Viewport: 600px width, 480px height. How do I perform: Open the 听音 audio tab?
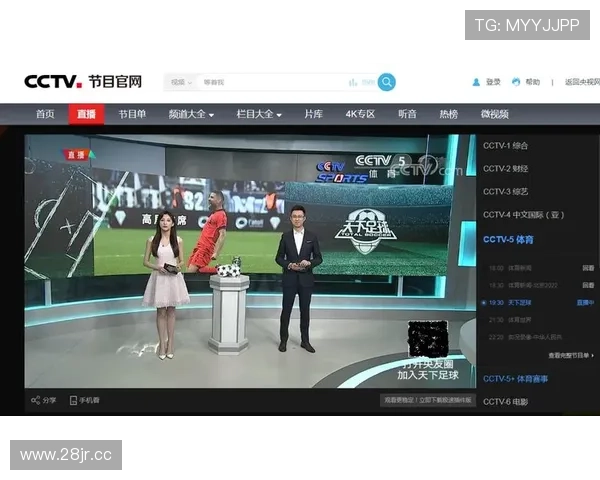[x=407, y=114]
